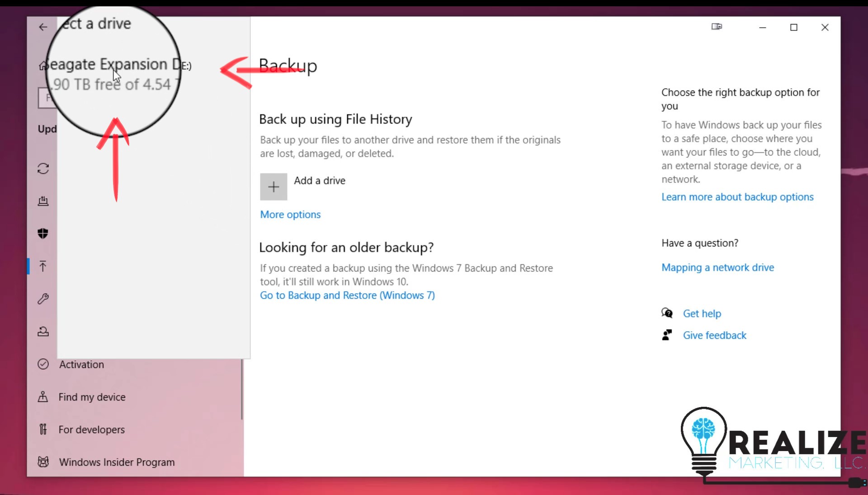Click Go to Backup and Restore Windows 7
868x495 pixels.
pos(348,295)
